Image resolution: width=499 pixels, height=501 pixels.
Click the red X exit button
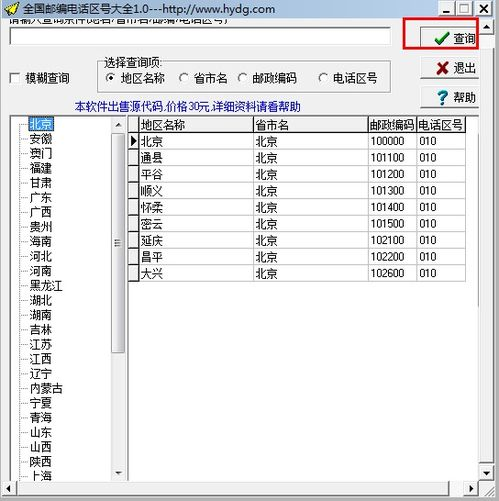click(x=450, y=68)
